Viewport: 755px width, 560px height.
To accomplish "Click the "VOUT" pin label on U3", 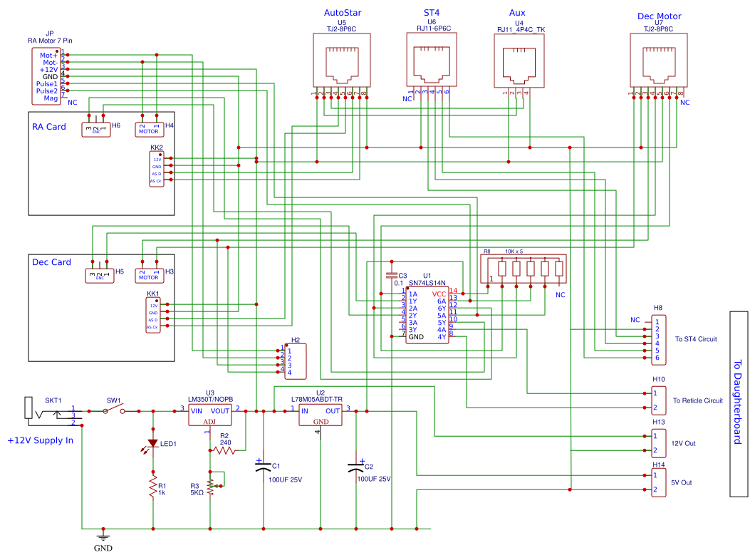I will point(219,410).
